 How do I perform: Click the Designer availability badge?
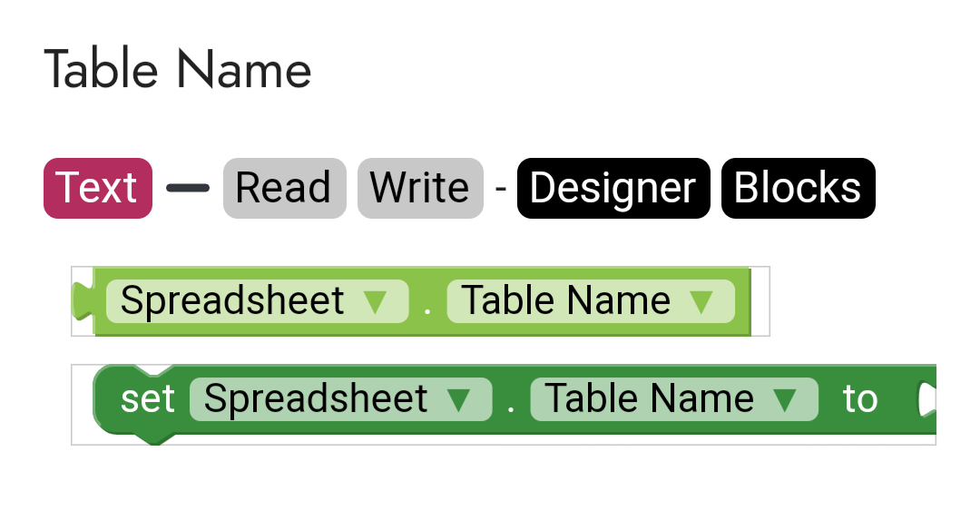[x=612, y=188]
